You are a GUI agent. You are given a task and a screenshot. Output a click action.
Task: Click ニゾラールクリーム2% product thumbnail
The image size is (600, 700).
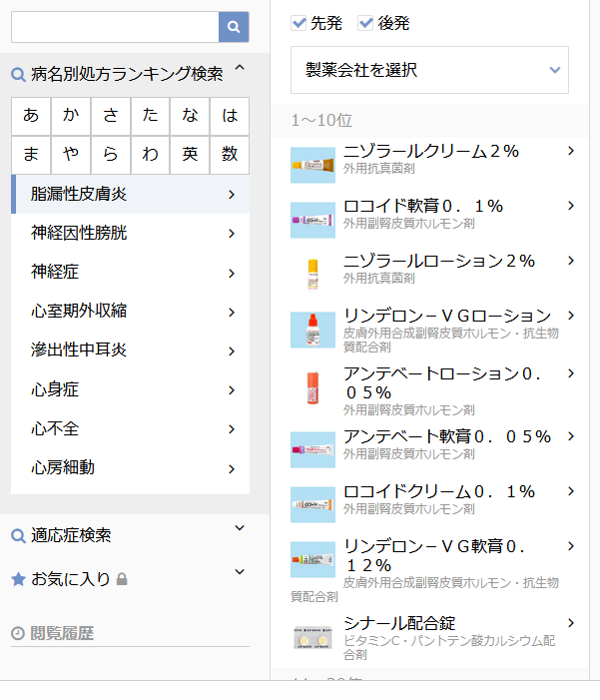(312, 165)
